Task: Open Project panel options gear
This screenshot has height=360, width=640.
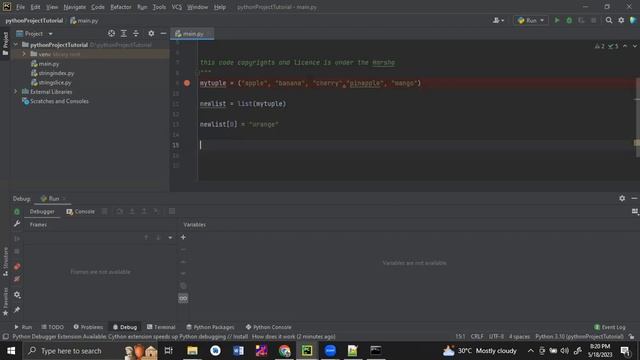Action: click(151, 33)
